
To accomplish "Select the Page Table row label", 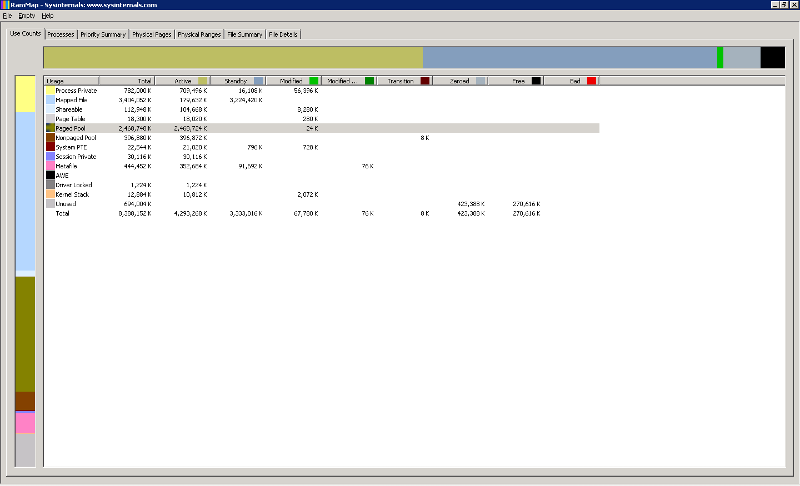I will click(70, 119).
